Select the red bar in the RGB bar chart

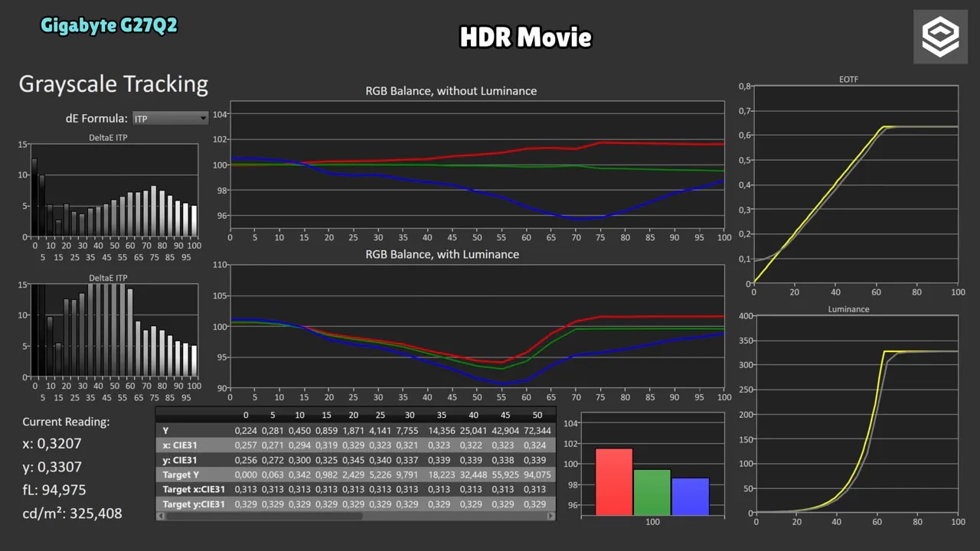point(614,481)
